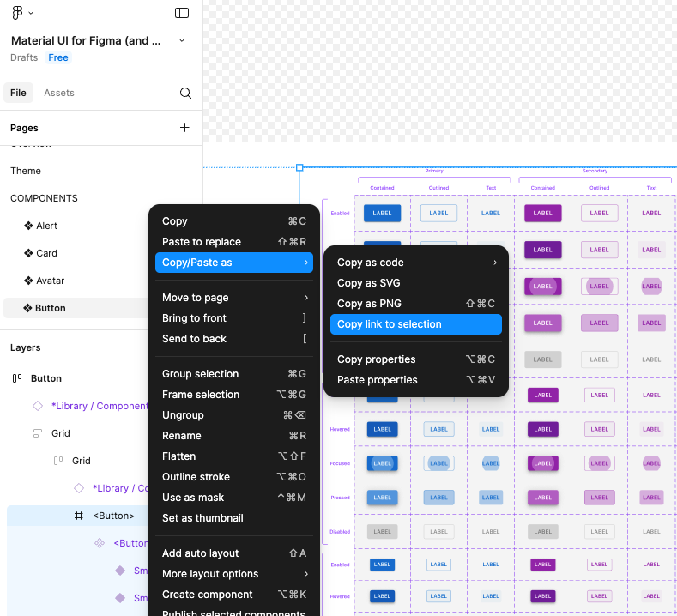The width and height of the screenshot is (677, 616).
Task: Choose Copy link to selection
Action: point(416,324)
